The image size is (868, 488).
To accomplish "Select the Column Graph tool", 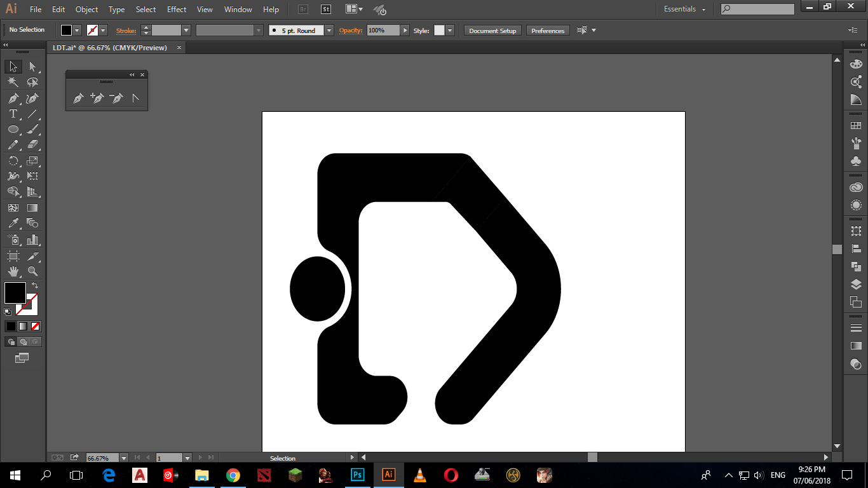I will coord(33,240).
